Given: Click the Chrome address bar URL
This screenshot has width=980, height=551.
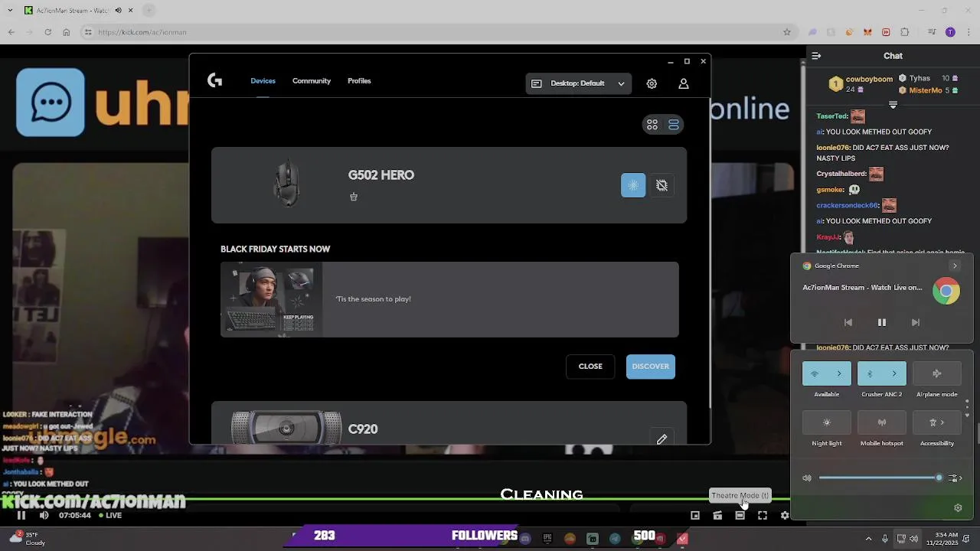Looking at the screenshot, I should point(142,32).
